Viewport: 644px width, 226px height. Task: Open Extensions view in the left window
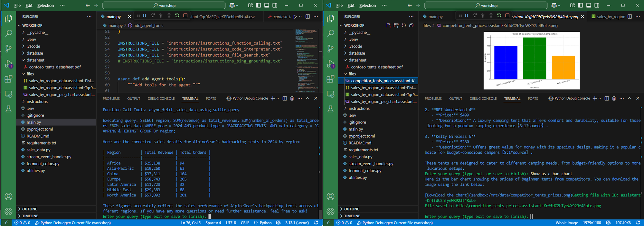[9, 79]
